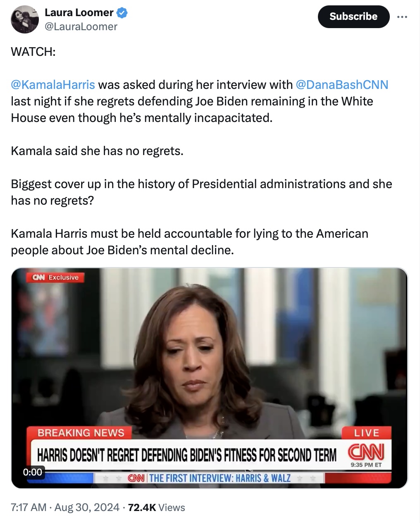
Task: Click the WATCH: text line
Action: (33, 52)
